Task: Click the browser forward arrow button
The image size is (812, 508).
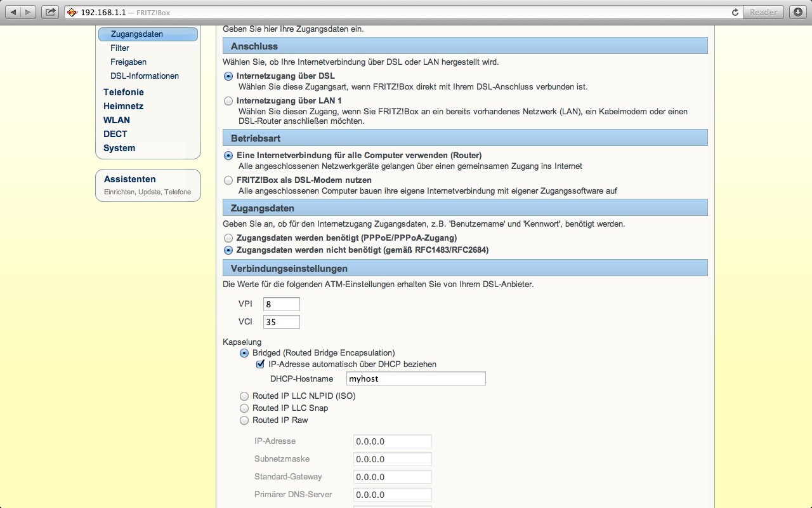Action: (x=29, y=12)
